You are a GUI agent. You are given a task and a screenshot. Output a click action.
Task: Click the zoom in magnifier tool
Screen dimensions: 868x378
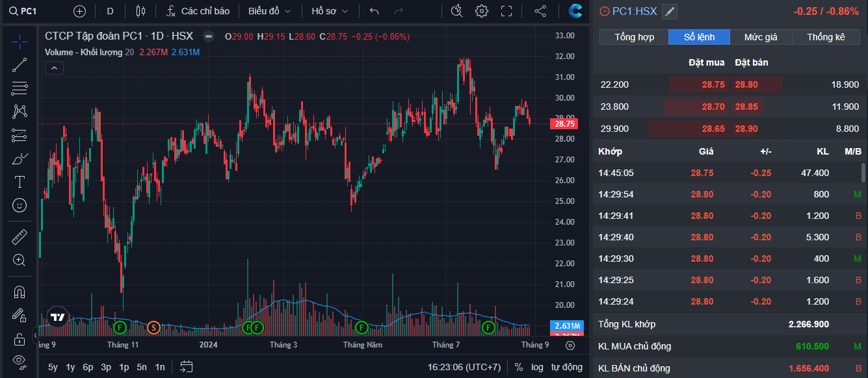point(20,260)
